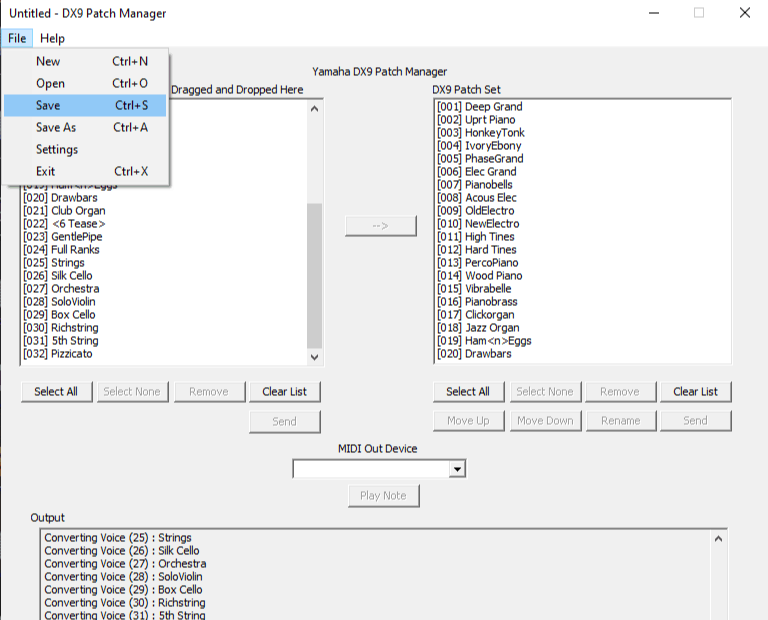Click Clear List under the left list
Image resolution: width=768 pixels, height=620 pixels.
[x=284, y=391]
